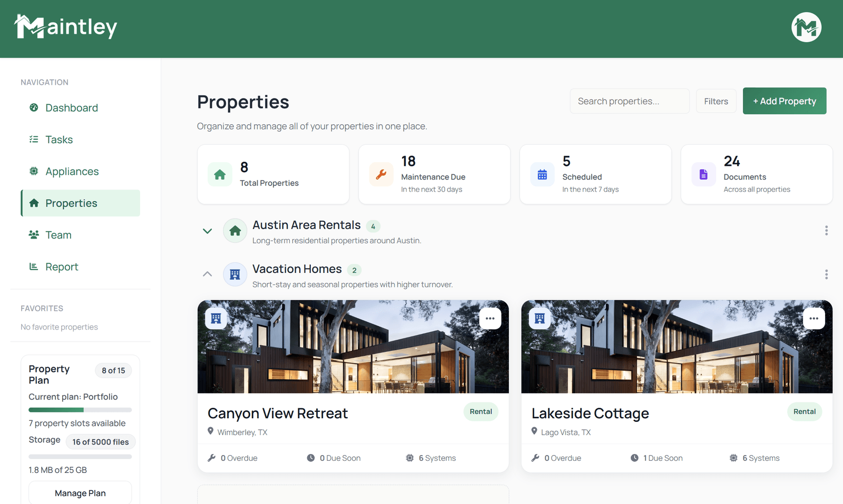
Task: Click Rental tag on Canyon View Retreat
Action: (481, 411)
